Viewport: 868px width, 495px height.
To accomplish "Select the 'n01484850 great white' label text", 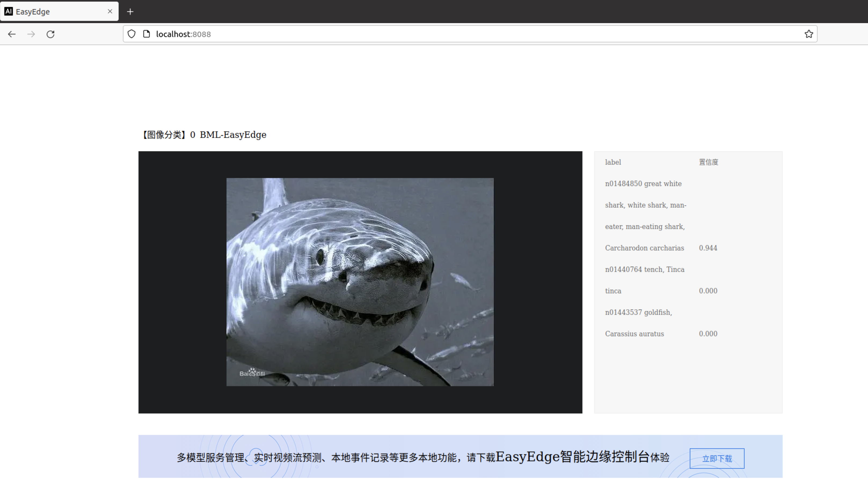I will (643, 184).
